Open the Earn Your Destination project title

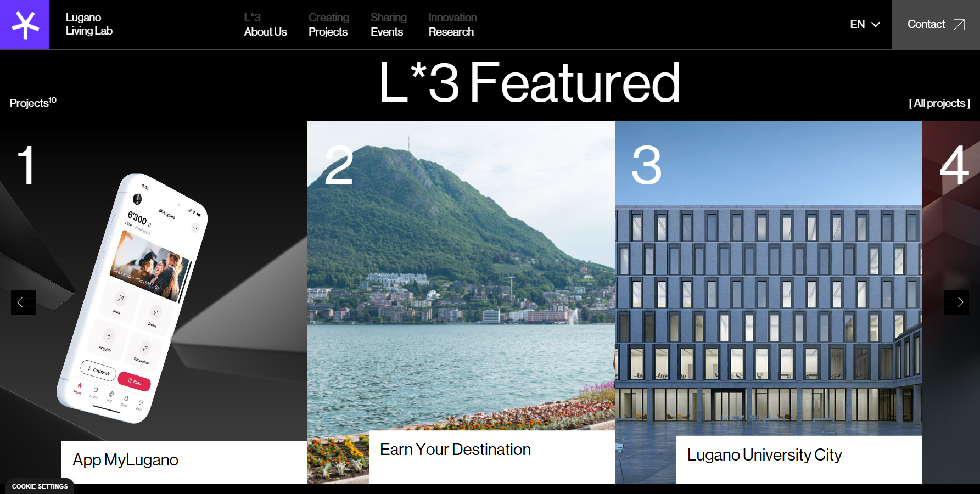click(455, 450)
